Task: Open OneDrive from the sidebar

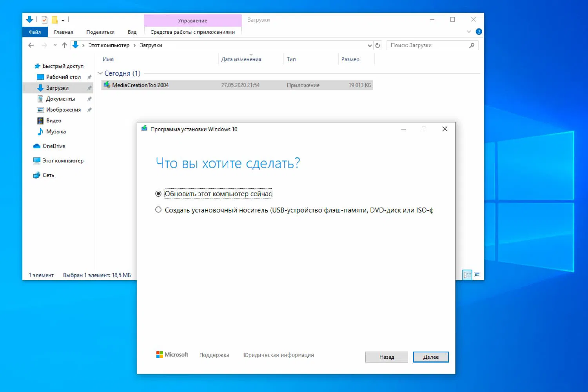Action: (54, 146)
